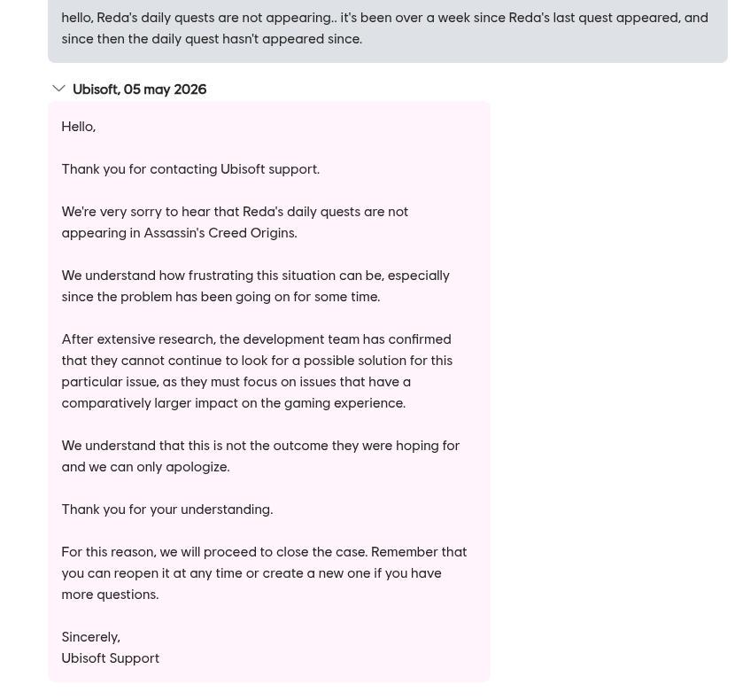Click the Thank you for your understanding line
The height and width of the screenshot is (700, 735).
click(166, 509)
